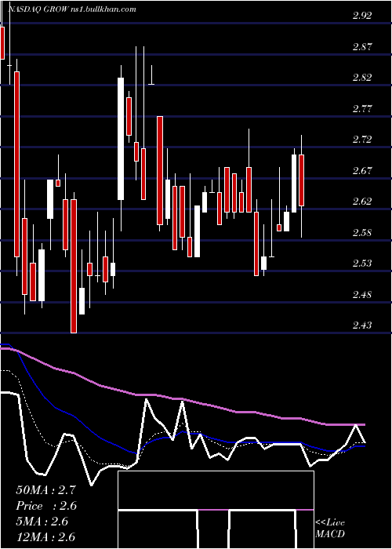Click the 2.82 price axis label

point(362,78)
